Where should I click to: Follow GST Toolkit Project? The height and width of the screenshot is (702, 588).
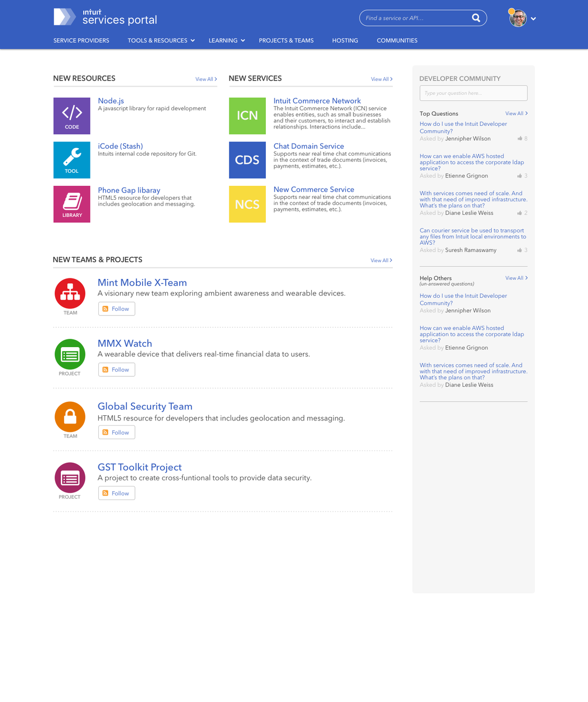pos(117,493)
